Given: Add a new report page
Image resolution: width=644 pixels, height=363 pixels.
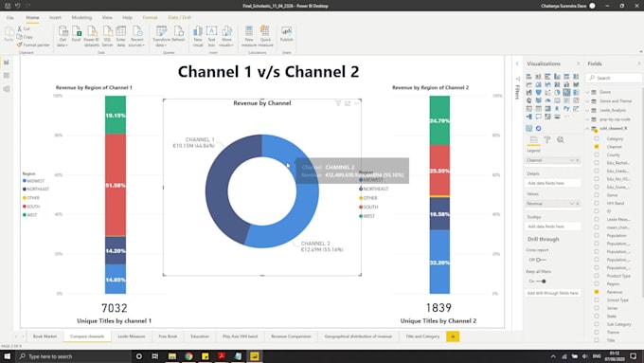Looking at the screenshot, I should 453,336.
